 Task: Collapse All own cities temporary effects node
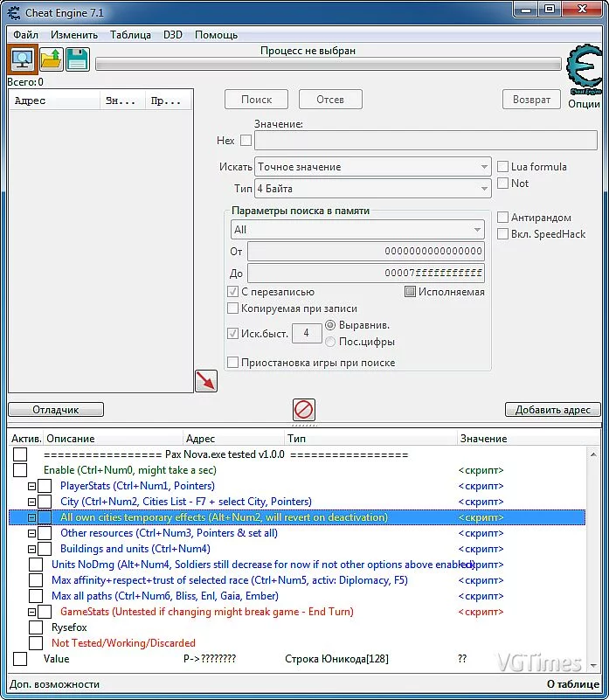pos(31,517)
